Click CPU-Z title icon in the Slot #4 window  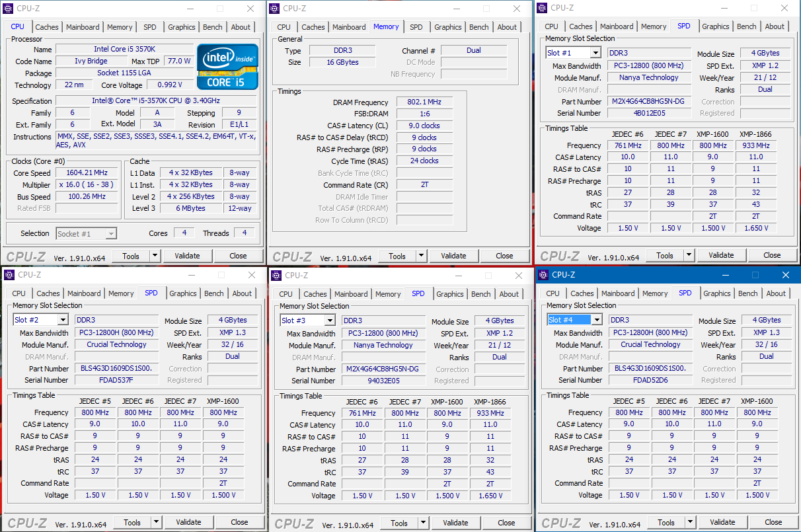pyautogui.click(x=544, y=275)
